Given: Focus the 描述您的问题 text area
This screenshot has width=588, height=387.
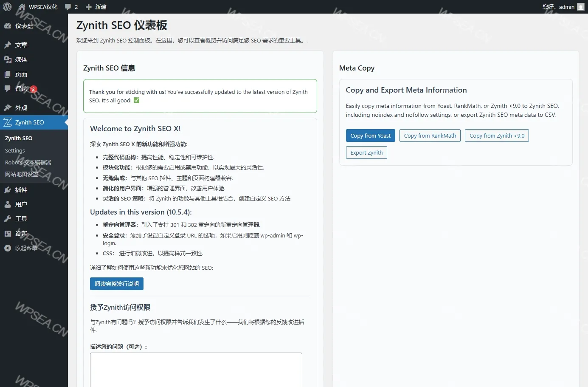Looking at the screenshot, I should click(196, 370).
